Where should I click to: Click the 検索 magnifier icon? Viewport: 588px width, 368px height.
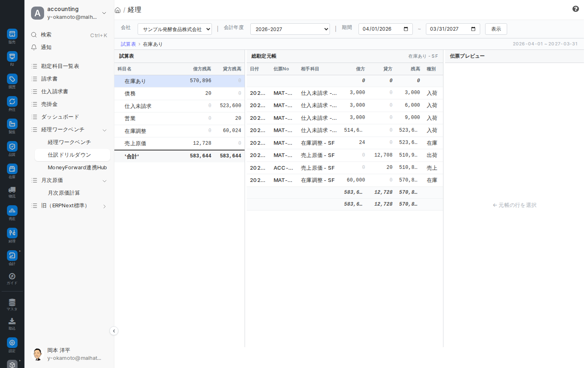coord(34,35)
